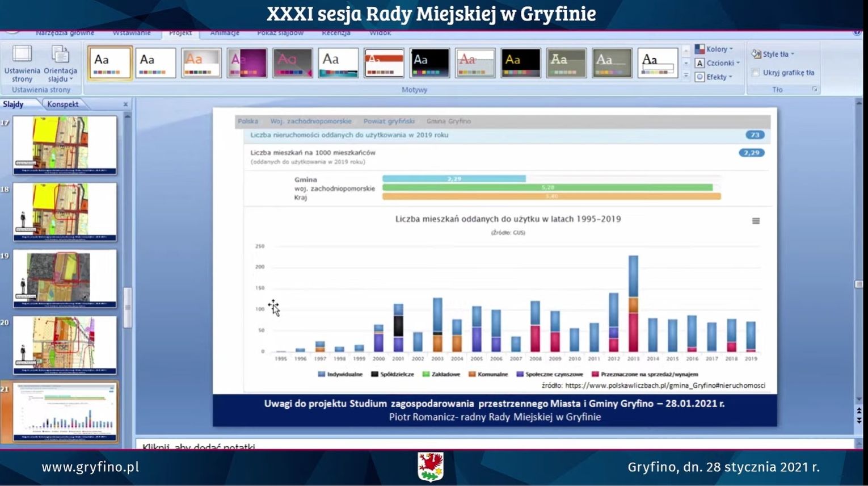Open the Tło dialog launcher
Screen dimensions: 868x486
point(815,90)
